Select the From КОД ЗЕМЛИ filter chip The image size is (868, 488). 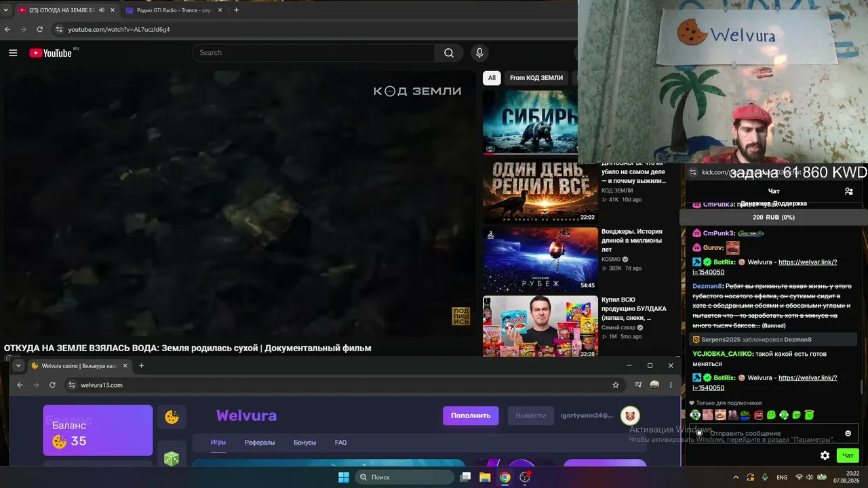(x=536, y=78)
